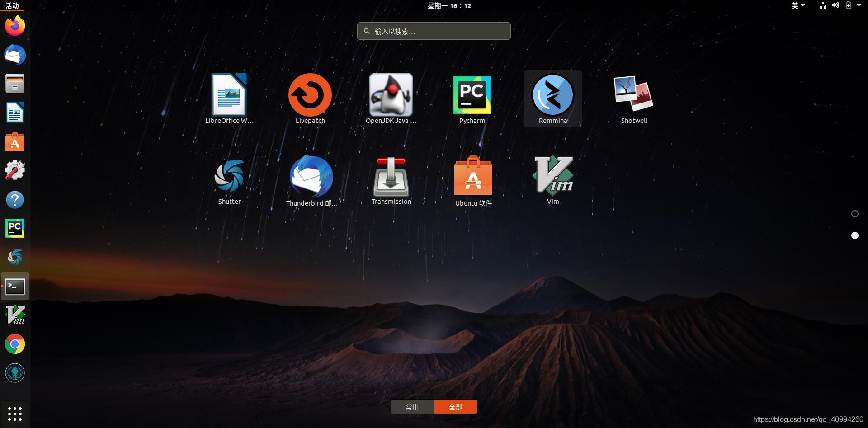
Task: Launch Pycharm from app grid
Action: pos(472,99)
